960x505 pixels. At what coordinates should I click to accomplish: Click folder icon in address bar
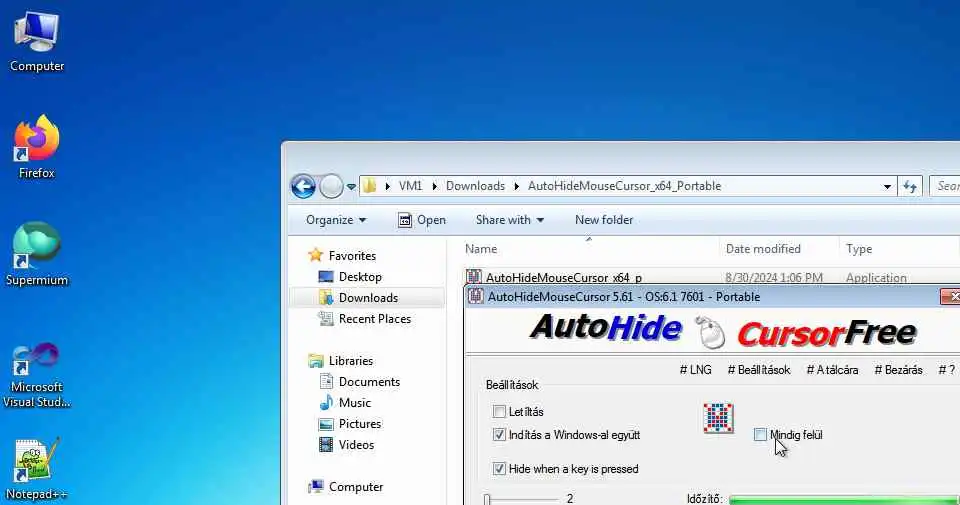(x=369, y=185)
